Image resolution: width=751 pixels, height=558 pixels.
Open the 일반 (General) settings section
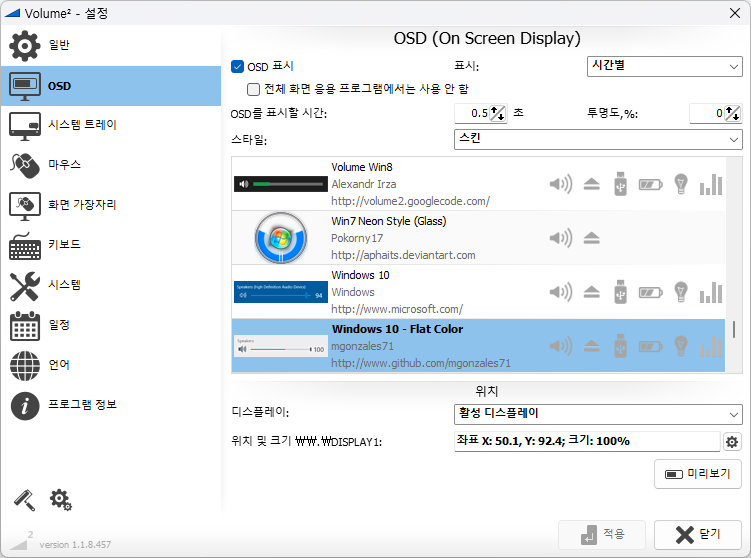pos(111,46)
